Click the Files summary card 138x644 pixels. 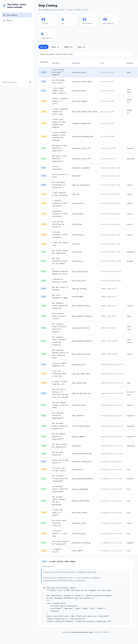[x=68, y=21]
